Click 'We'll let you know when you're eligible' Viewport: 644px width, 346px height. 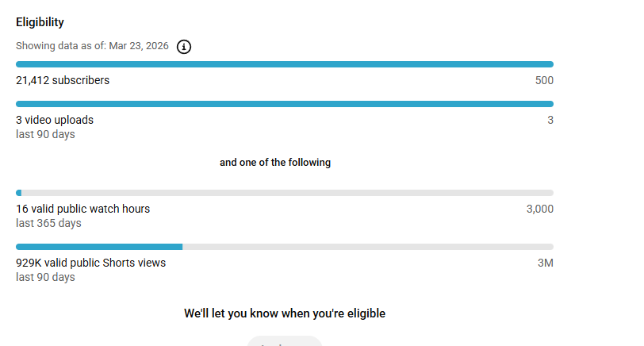click(285, 313)
